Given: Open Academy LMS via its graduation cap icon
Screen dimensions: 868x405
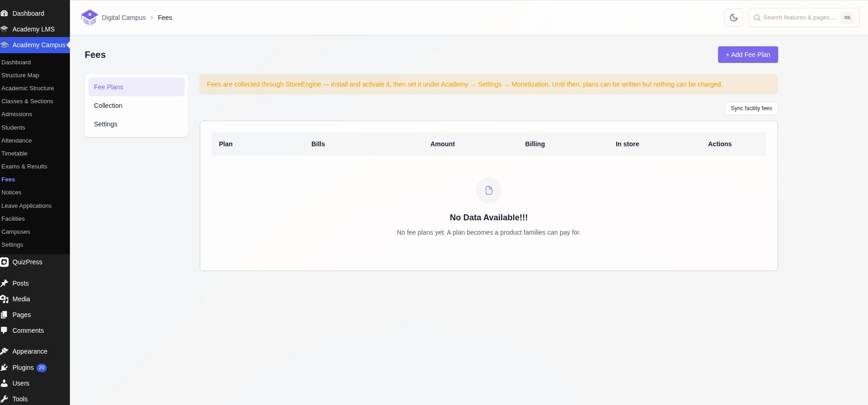Looking at the screenshot, I should (x=5, y=29).
